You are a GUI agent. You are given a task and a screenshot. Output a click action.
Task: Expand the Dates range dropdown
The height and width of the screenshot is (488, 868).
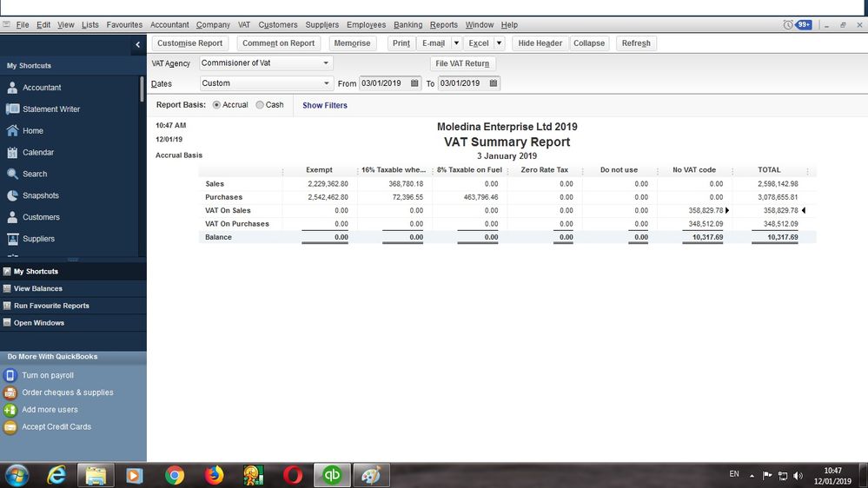326,83
